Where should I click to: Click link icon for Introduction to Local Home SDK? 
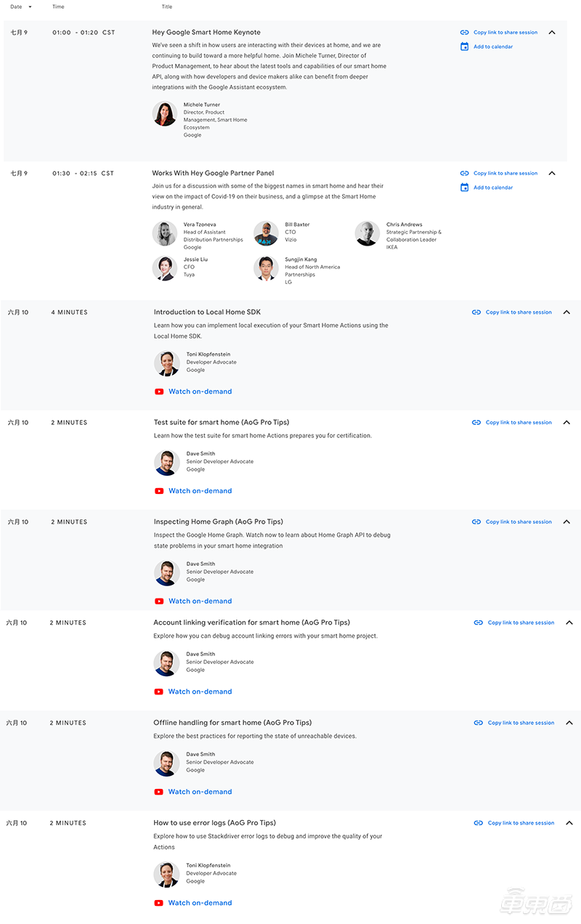(x=476, y=312)
